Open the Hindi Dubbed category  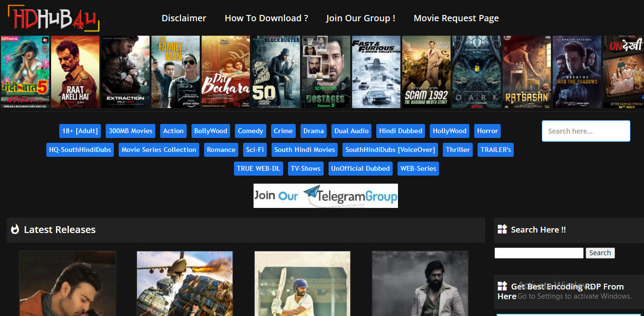click(401, 131)
